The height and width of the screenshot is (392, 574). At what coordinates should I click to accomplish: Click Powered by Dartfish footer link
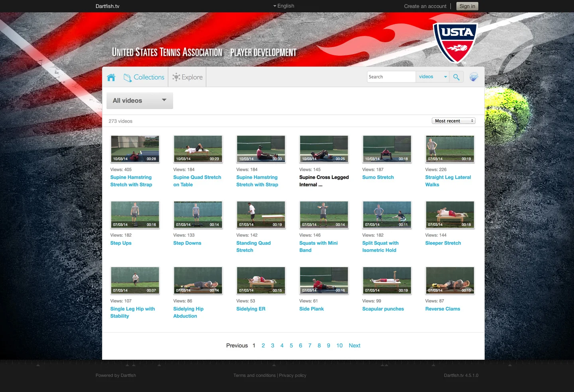116,375
